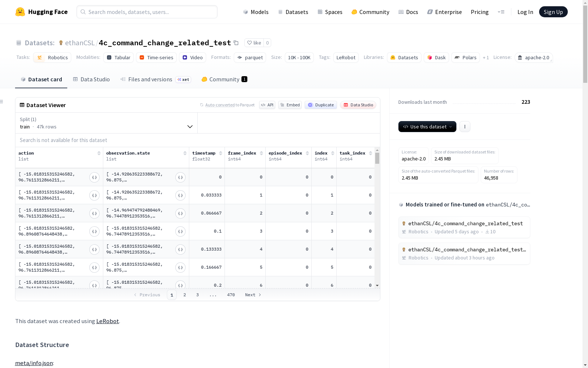The height and width of the screenshot is (368, 588).
Task: Switch to the Data Studio tab
Action: pyautogui.click(x=92, y=79)
